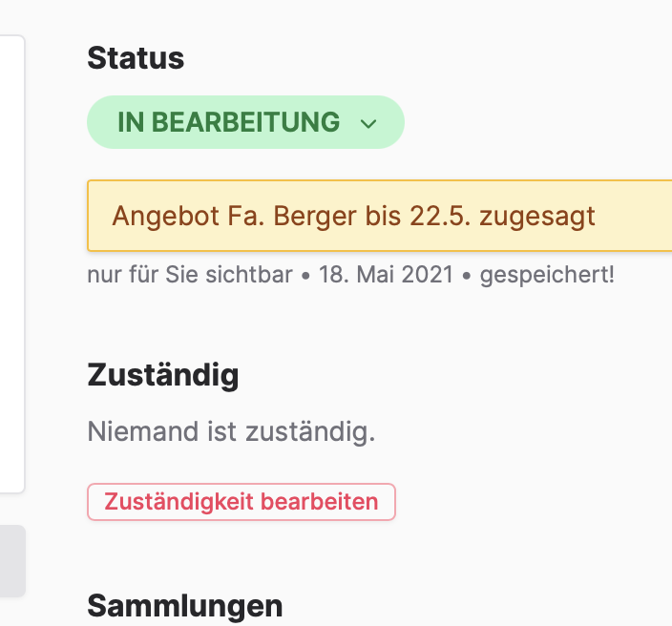Click the Zuständigkeit bearbeiten button
672x626 pixels.
pyautogui.click(x=241, y=502)
